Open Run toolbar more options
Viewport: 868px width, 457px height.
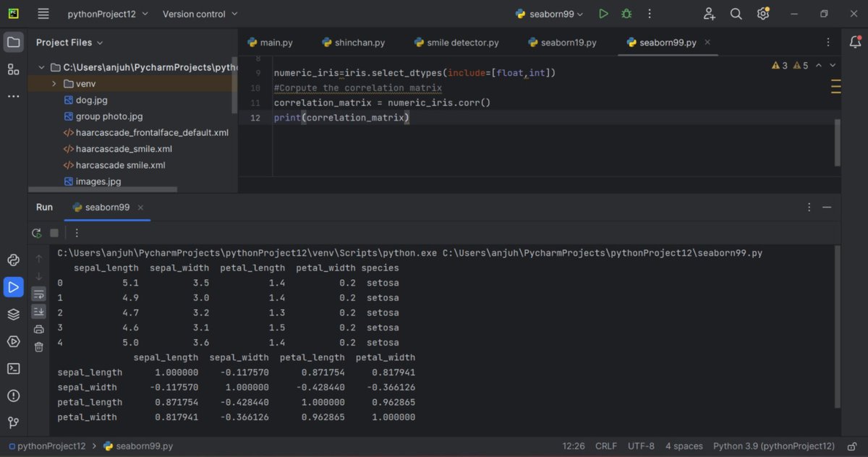(x=77, y=233)
